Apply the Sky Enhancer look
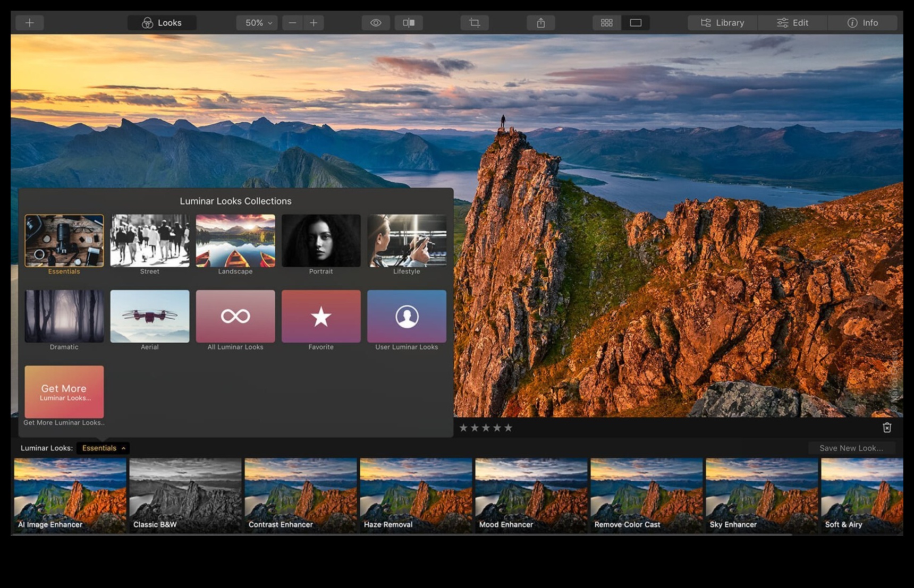Image resolution: width=914 pixels, height=588 pixels. click(762, 496)
